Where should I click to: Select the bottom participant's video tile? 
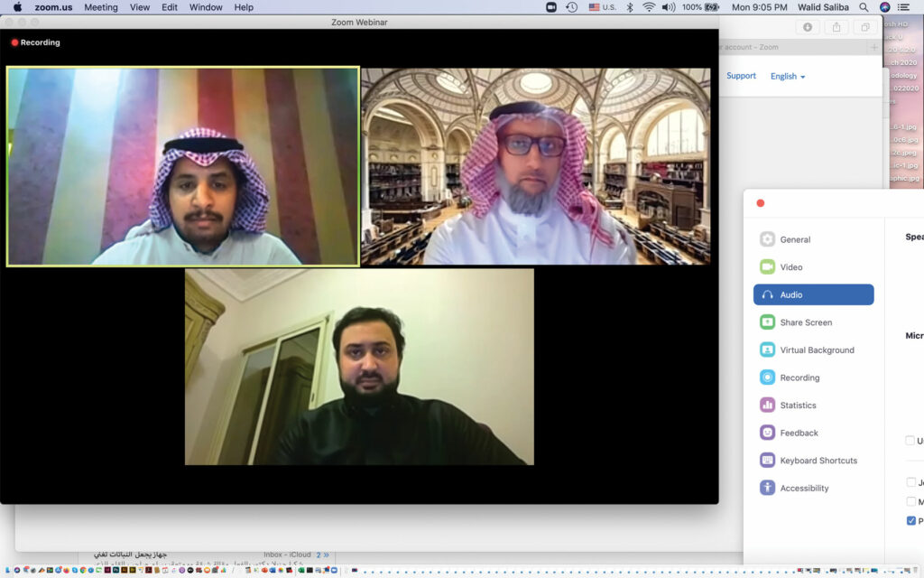[359, 367]
